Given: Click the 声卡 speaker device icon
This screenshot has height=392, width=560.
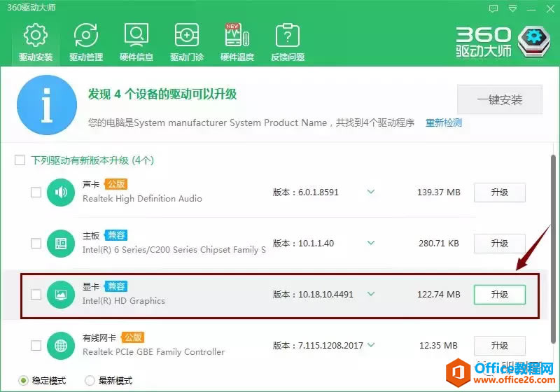Looking at the screenshot, I should click(61, 192).
